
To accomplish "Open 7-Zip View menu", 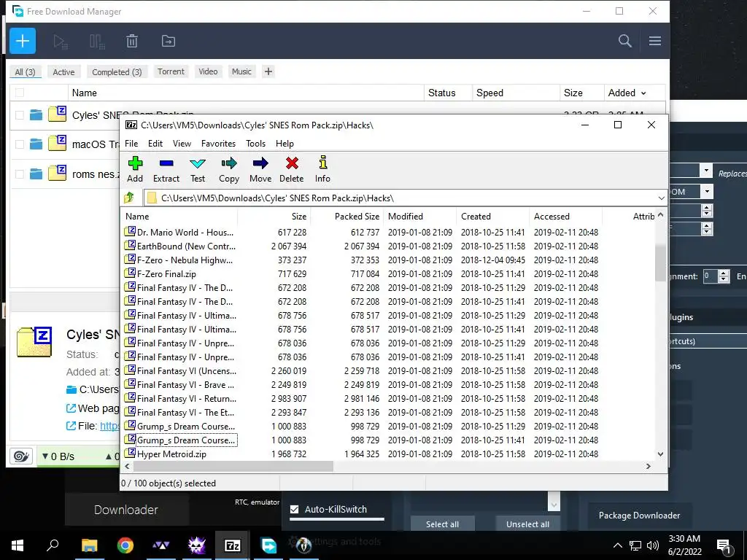I will pyautogui.click(x=182, y=144).
